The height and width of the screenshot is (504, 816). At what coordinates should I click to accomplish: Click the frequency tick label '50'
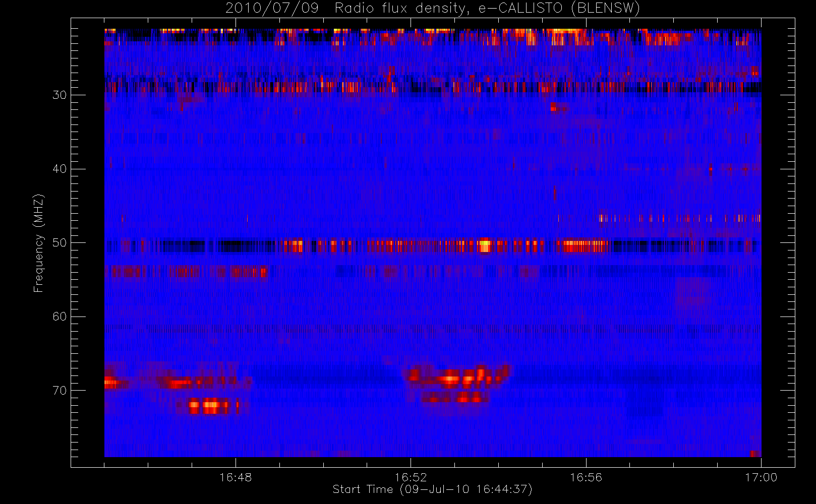point(60,243)
